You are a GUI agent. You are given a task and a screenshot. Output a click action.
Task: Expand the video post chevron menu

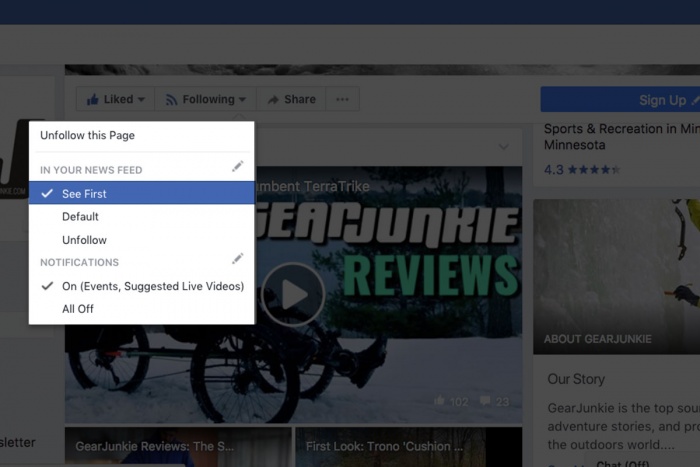coord(504,146)
